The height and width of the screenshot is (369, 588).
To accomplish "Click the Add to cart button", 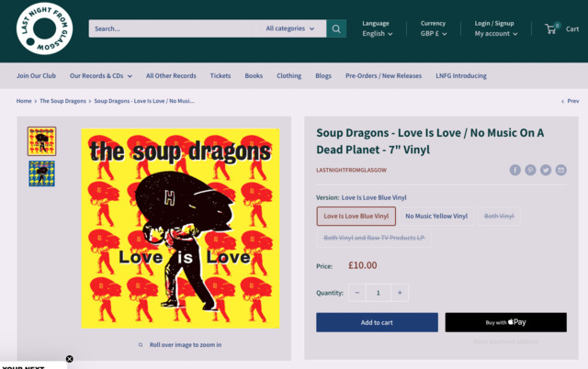I will pyautogui.click(x=377, y=322).
